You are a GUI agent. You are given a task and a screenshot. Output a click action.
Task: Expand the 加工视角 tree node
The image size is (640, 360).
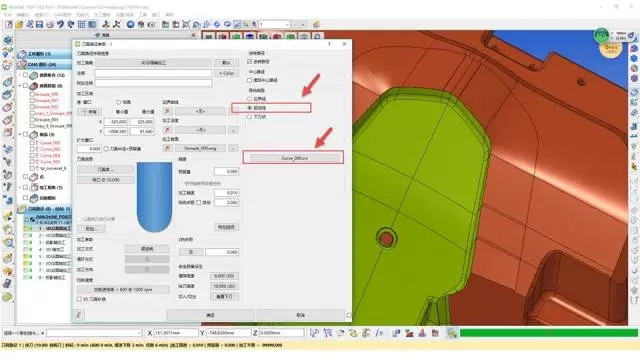(x=20, y=187)
